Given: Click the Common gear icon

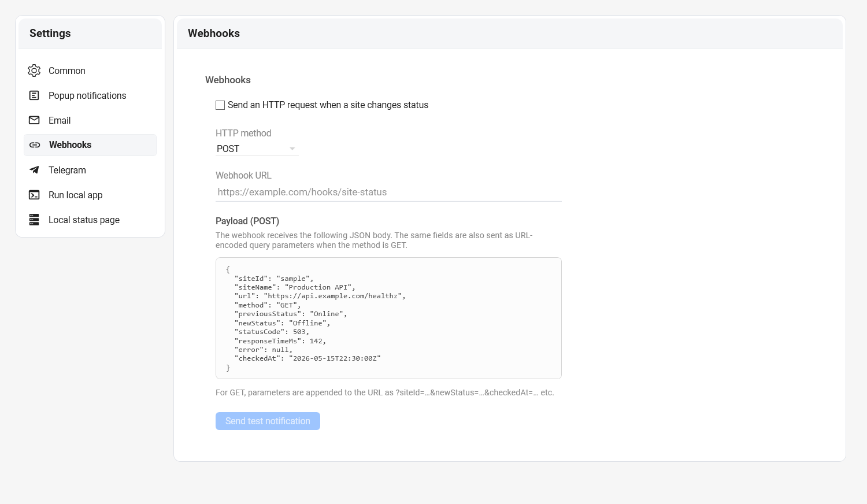Looking at the screenshot, I should 34,71.
